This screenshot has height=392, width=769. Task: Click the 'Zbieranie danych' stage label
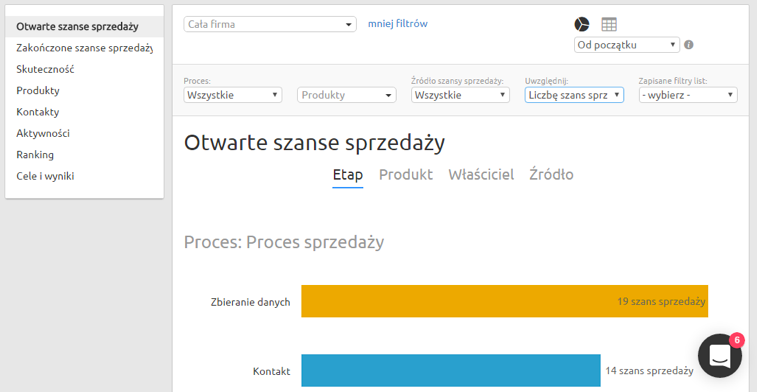click(250, 302)
